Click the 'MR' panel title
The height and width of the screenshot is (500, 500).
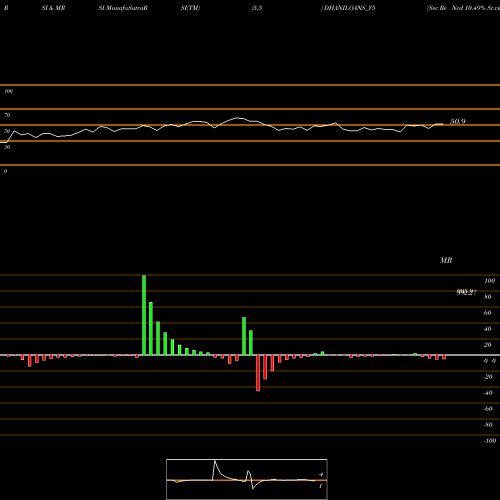446,260
